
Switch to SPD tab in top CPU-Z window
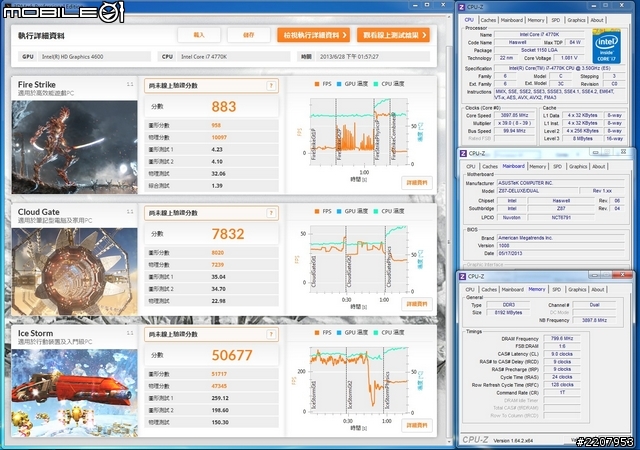[x=556, y=20]
